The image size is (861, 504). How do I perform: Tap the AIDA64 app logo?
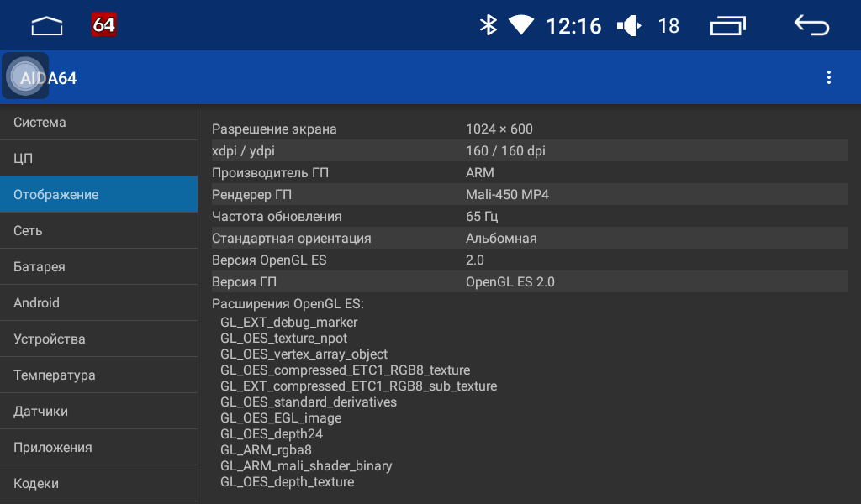pos(26,76)
